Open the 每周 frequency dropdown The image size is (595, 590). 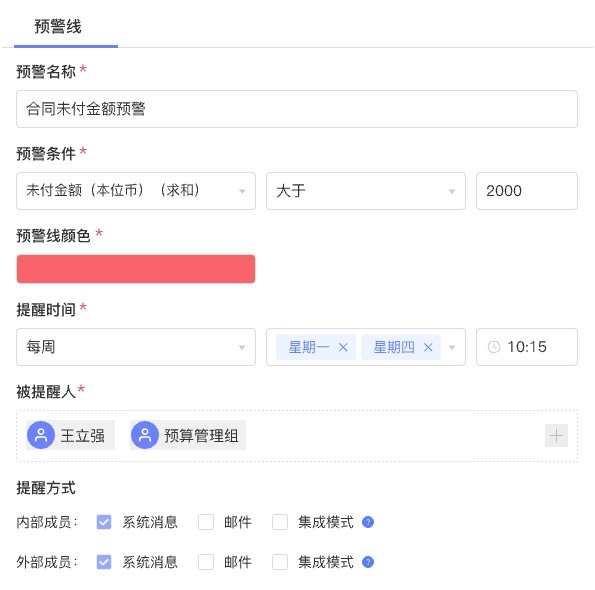pyautogui.click(x=136, y=347)
